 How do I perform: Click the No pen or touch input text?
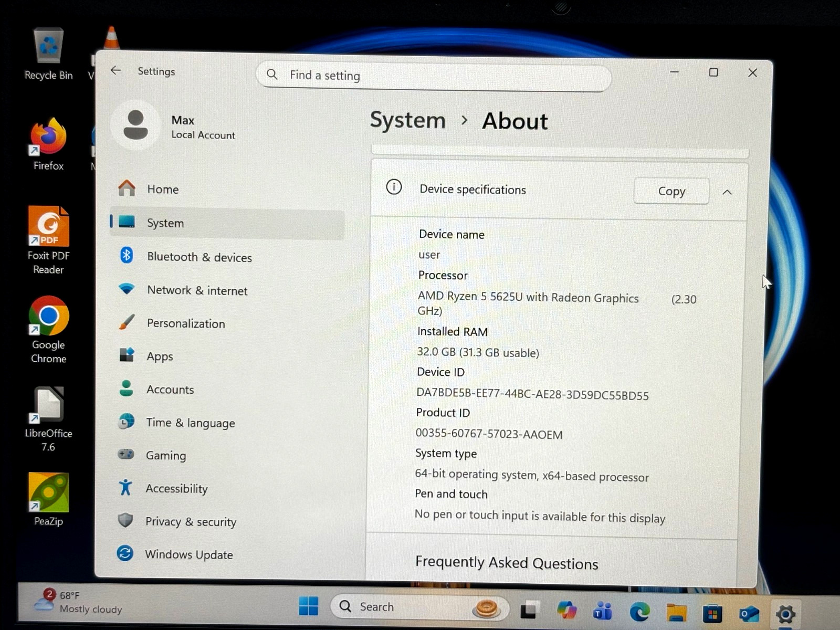pyautogui.click(x=540, y=516)
